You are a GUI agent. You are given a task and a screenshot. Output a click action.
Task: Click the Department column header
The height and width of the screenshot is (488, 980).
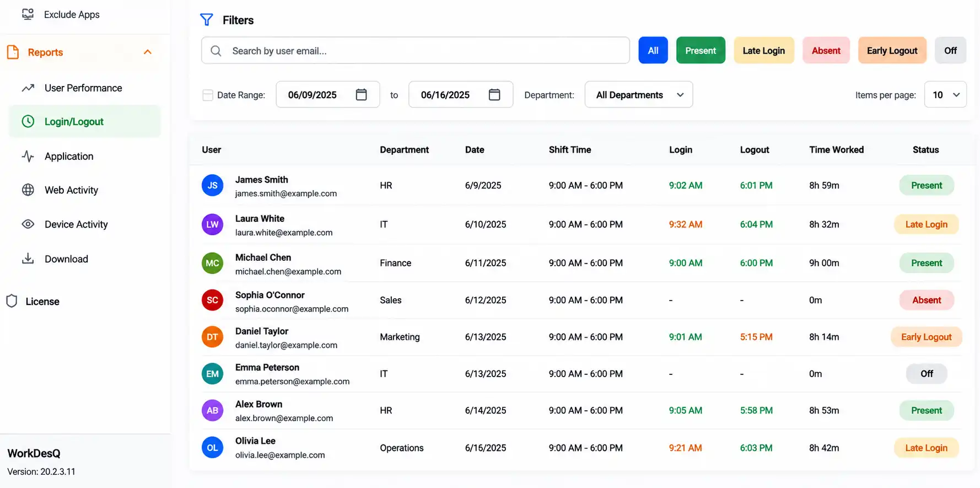405,149
